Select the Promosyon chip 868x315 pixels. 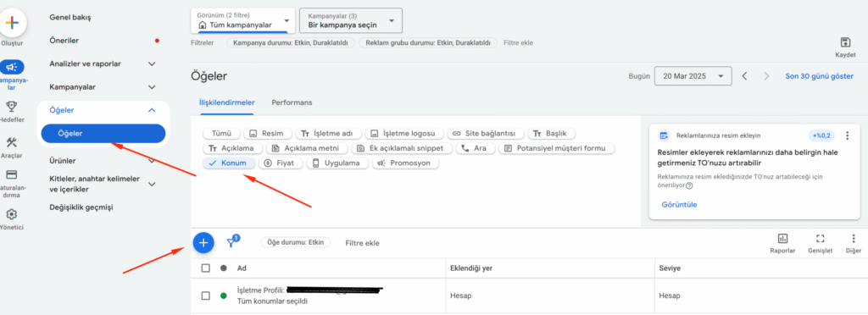(405, 163)
